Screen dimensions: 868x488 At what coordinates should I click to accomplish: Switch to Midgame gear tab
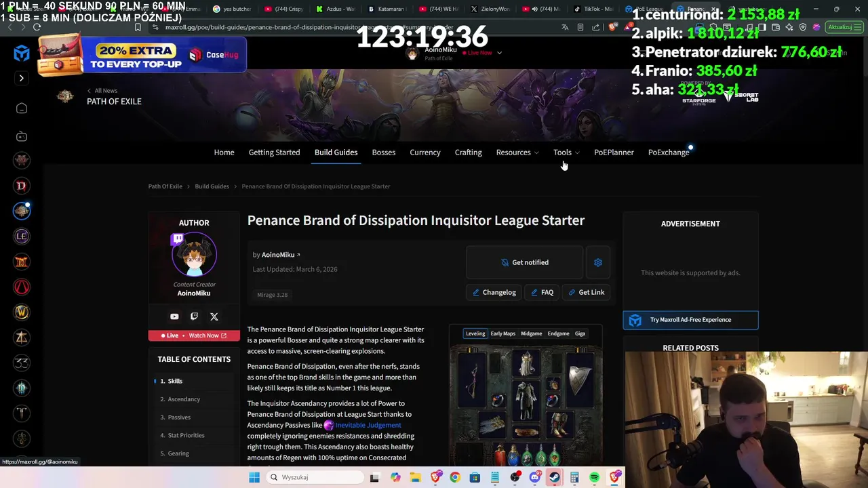[531, 333]
